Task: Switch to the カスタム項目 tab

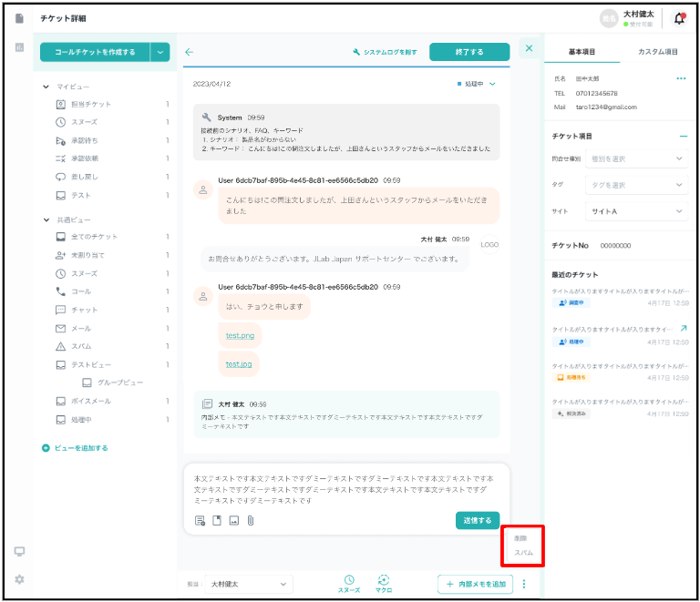Action: click(x=657, y=52)
